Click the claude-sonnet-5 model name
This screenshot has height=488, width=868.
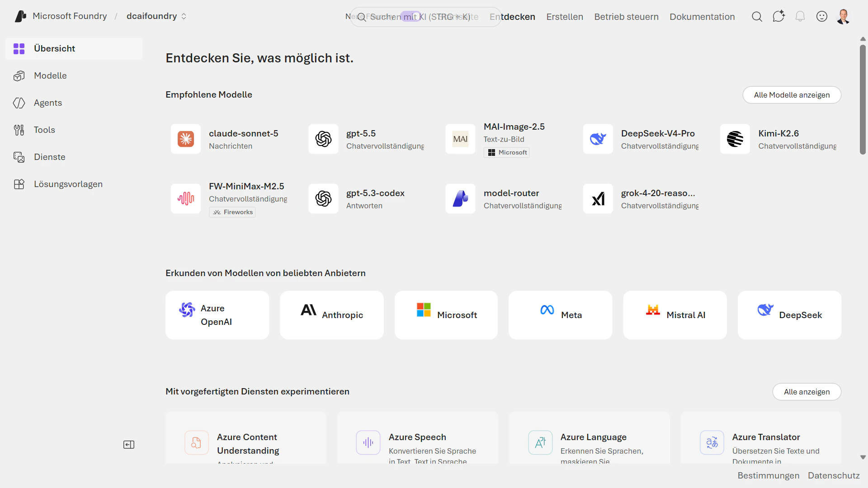[x=243, y=133]
